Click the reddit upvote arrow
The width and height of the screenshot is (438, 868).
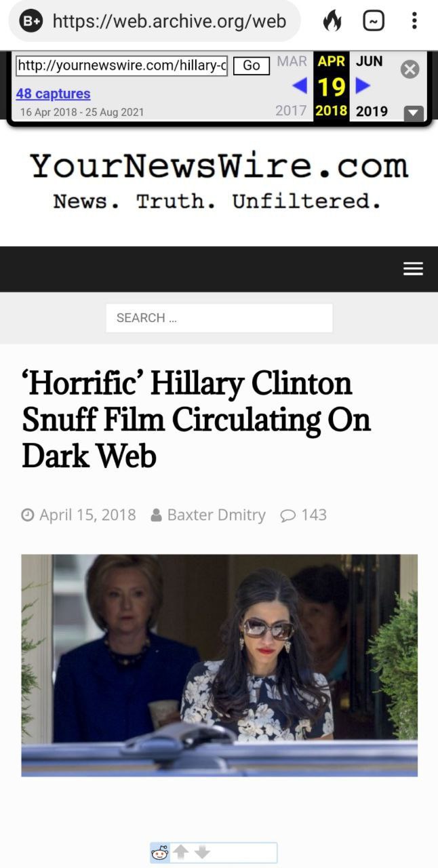(180, 852)
